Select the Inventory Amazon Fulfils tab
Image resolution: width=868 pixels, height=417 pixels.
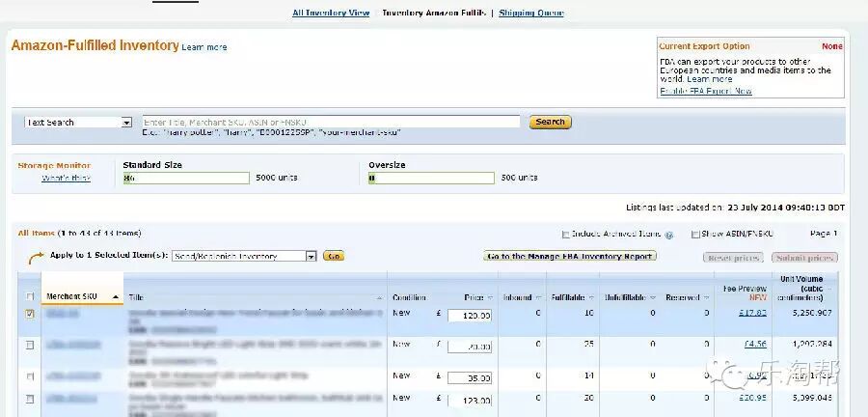[433, 13]
